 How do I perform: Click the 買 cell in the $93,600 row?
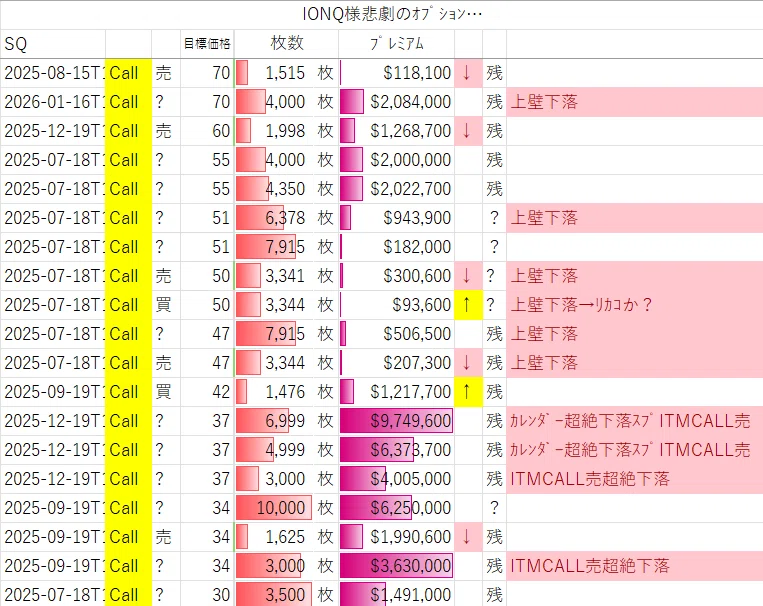(x=166, y=305)
